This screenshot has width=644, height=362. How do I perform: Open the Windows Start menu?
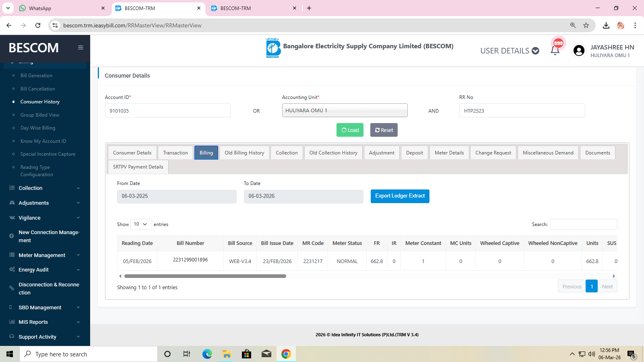pos(10,354)
